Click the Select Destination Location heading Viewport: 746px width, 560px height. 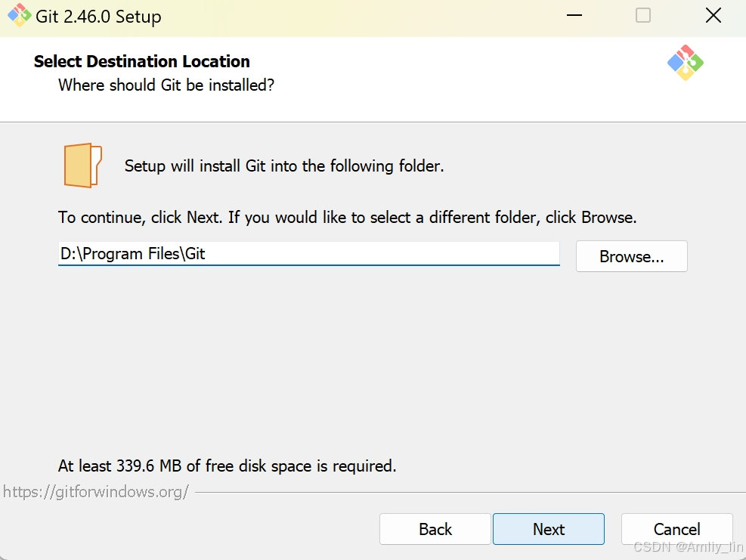(142, 61)
